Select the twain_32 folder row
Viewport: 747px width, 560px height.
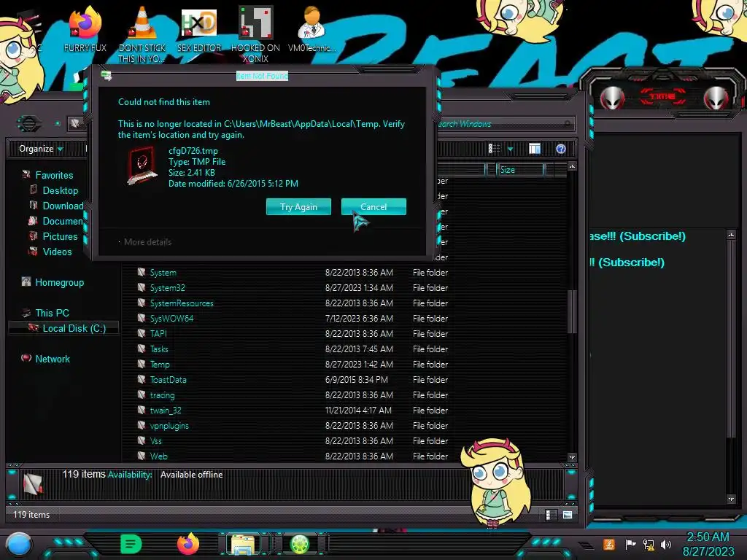[343, 410]
